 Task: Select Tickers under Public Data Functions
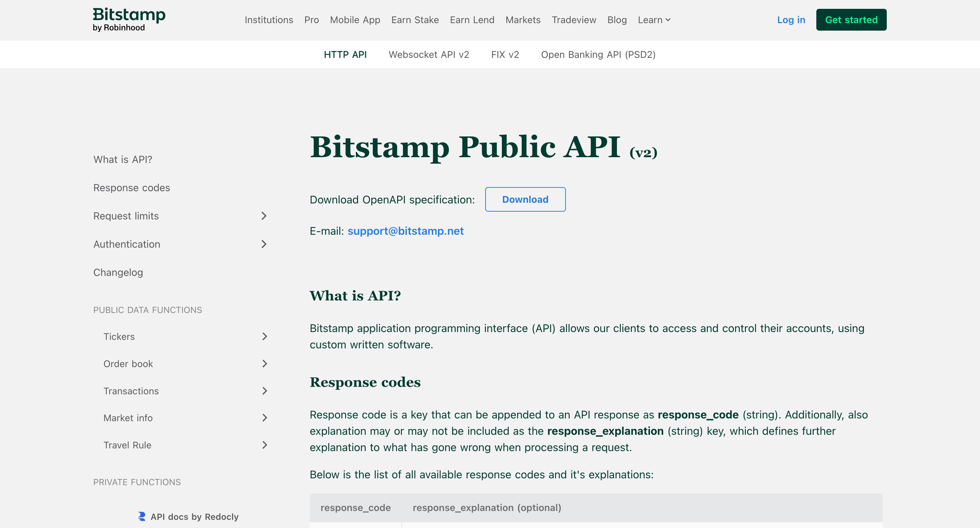119,336
